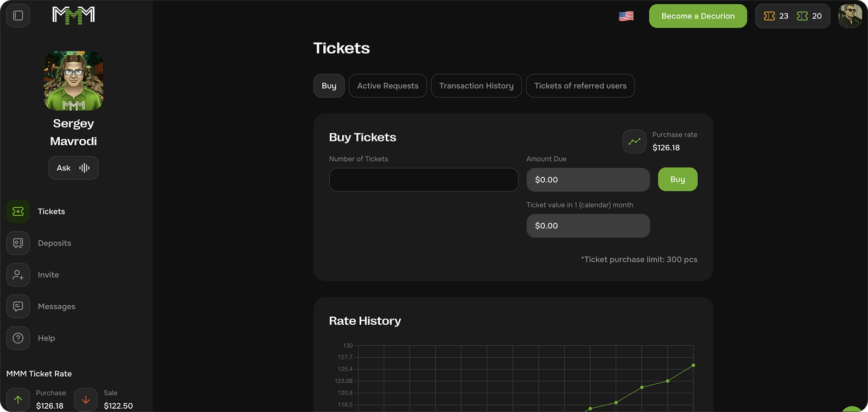Click the waveform icon inside the Ask button
Viewport: 868px width, 412px height.
[x=84, y=168]
